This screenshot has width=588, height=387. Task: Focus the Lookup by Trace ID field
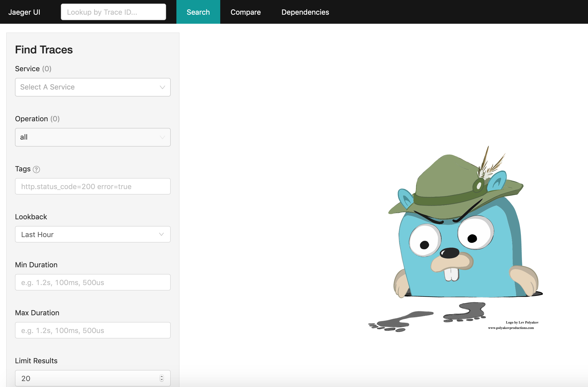click(x=113, y=12)
